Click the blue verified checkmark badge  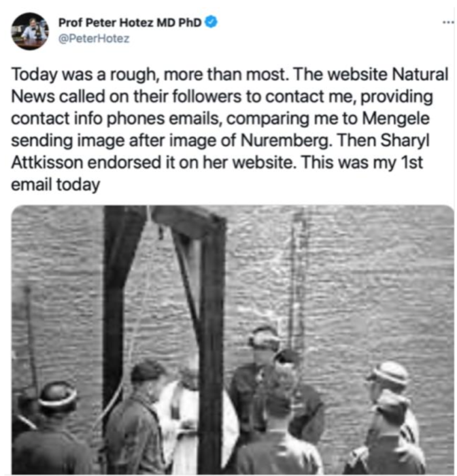(x=211, y=22)
